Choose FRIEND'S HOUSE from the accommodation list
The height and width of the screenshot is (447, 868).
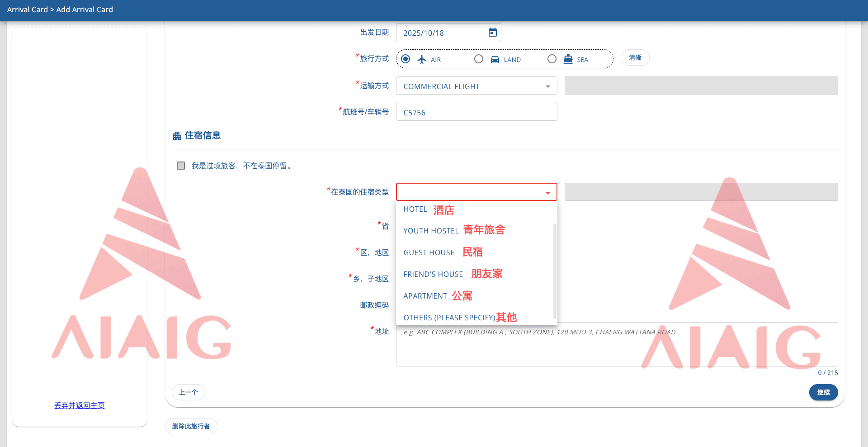point(475,274)
